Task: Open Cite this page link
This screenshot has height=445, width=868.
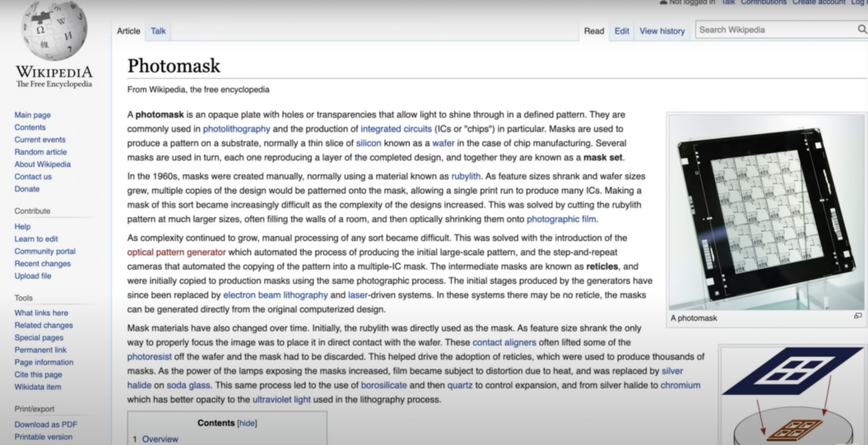Action: tap(39, 374)
